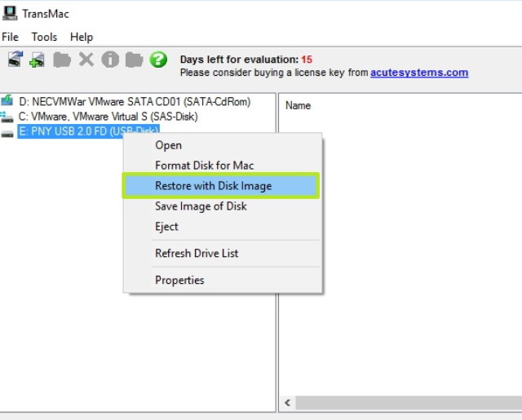Open the Help menu

point(82,37)
